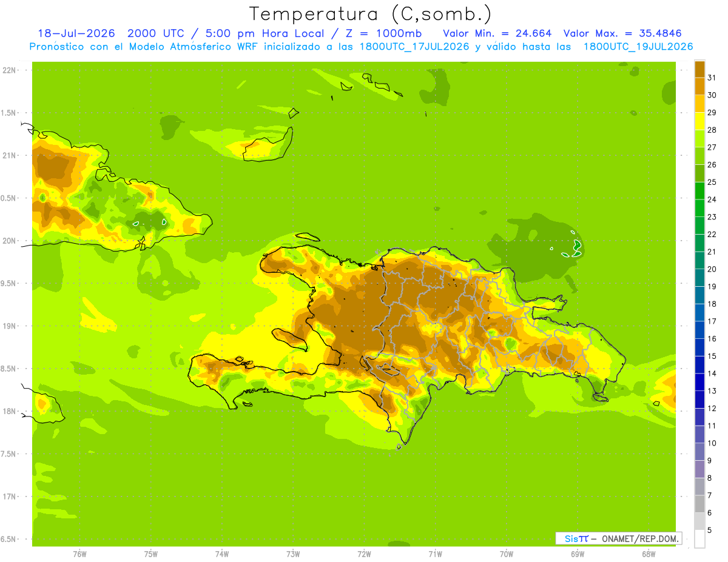Click the '69W' longitude label

click(578, 554)
